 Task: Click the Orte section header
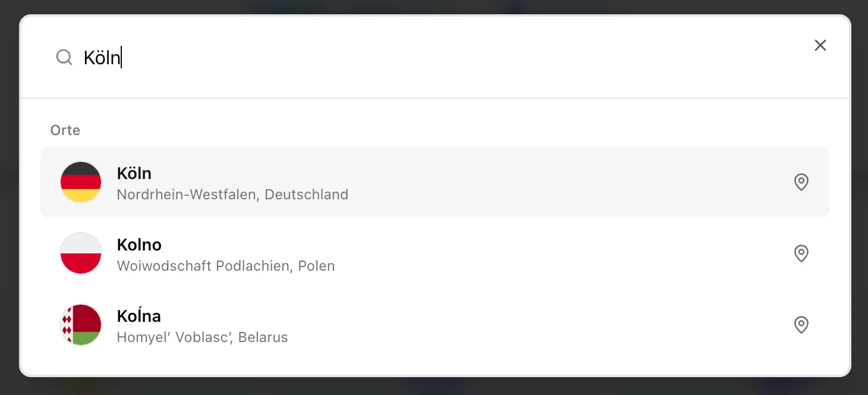(x=65, y=130)
